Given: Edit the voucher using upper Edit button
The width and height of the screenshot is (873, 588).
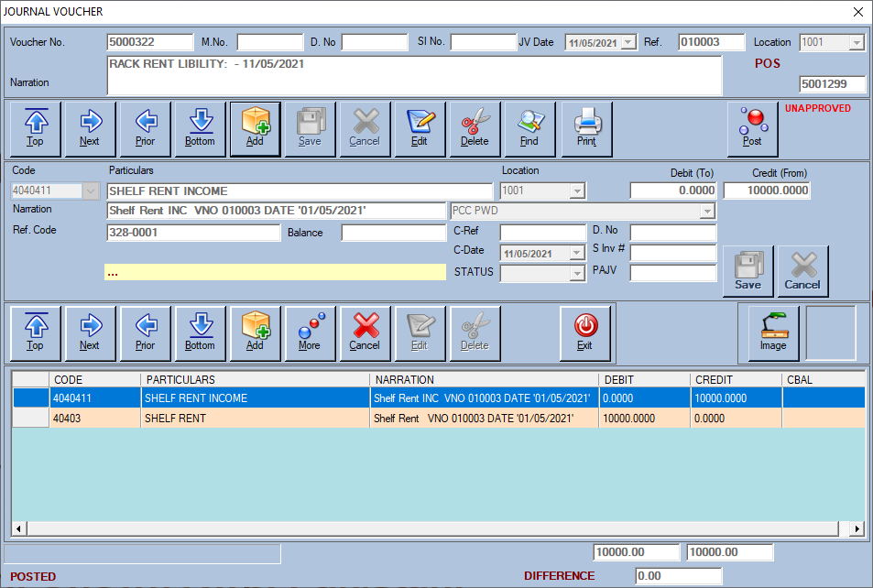Looking at the screenshot, I should coord(420,128).
